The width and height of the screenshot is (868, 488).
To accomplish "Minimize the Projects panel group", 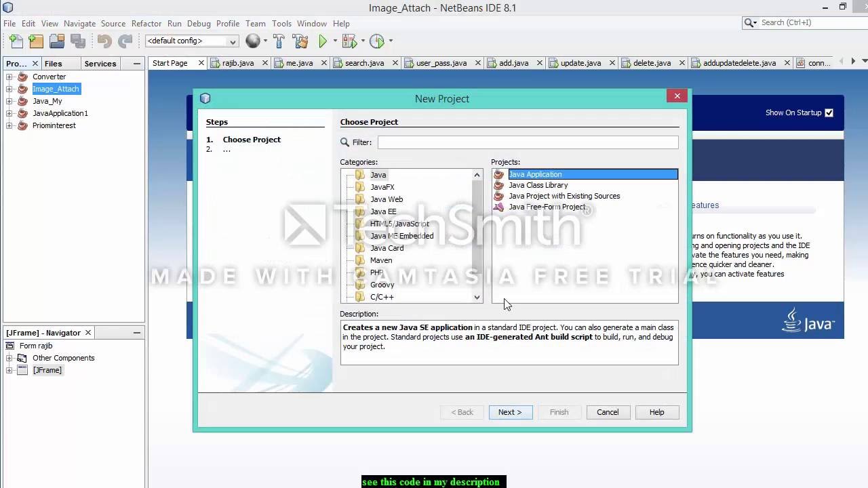I will [x=136, y=63].
